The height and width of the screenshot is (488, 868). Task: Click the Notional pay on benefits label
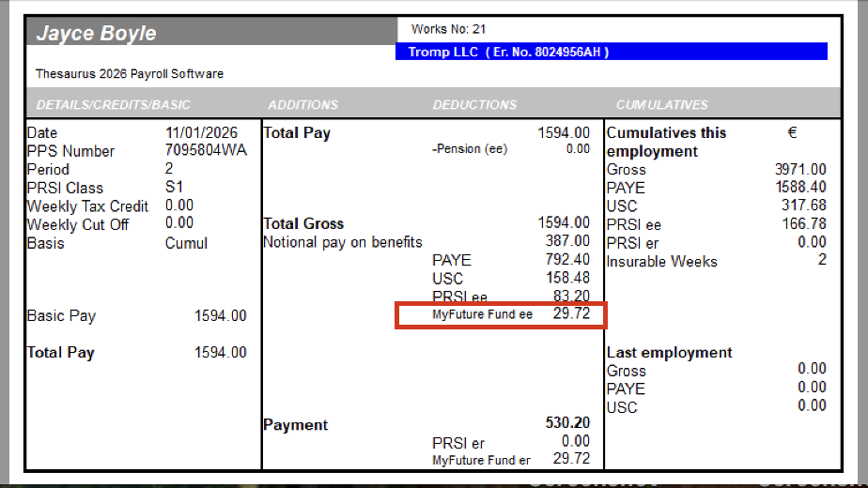(x=343, y=242)
